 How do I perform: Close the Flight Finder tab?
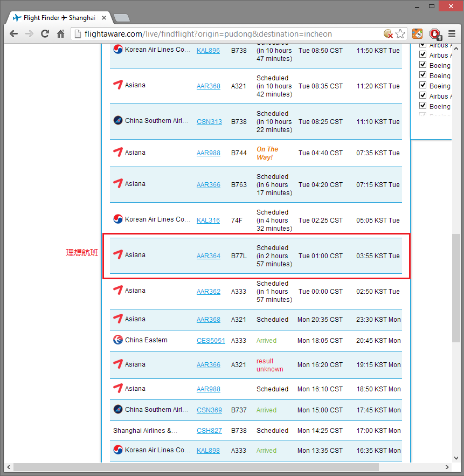pyautogui.click(x=104, y=18)
